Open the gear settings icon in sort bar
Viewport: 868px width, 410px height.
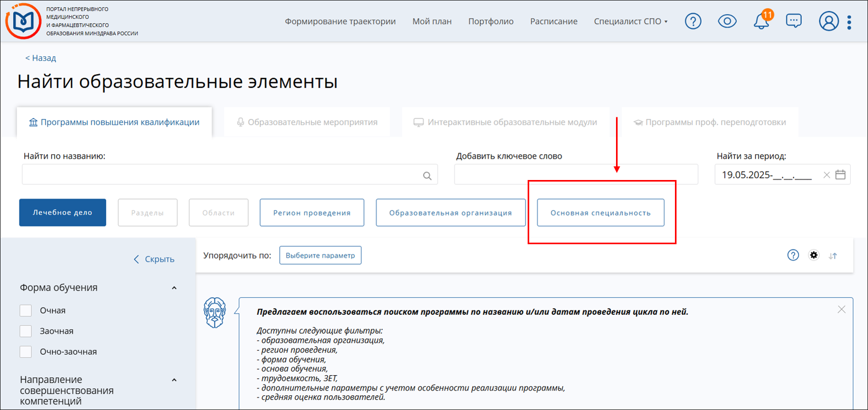[x=814, y=255]
